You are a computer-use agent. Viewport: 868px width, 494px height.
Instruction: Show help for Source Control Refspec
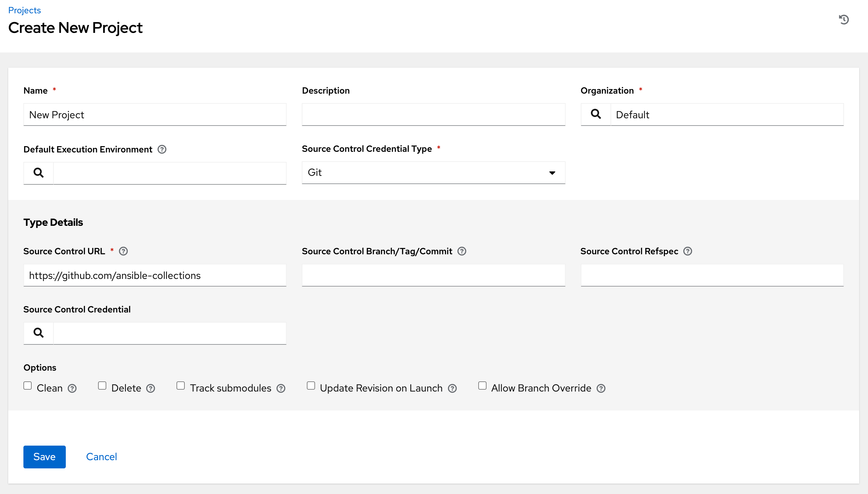tap(687, 251)
